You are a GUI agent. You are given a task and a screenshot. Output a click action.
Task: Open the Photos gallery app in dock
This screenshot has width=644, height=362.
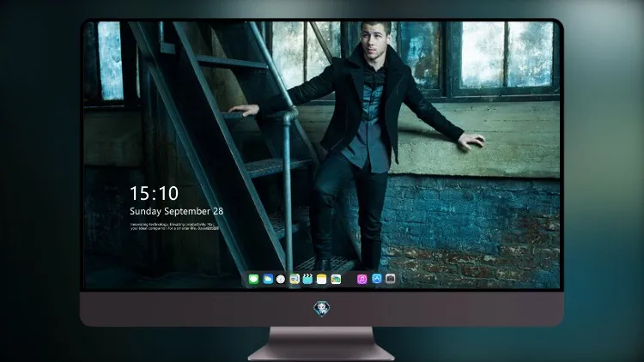pyautogui.click(x=336, y=279)
